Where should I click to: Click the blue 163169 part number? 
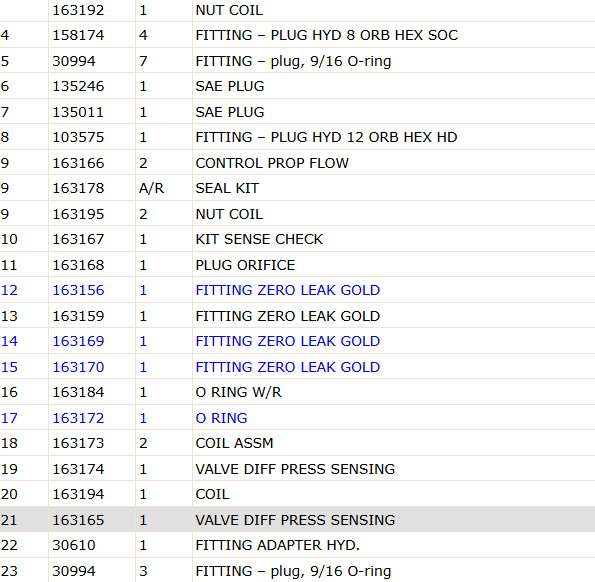point(78,341)
